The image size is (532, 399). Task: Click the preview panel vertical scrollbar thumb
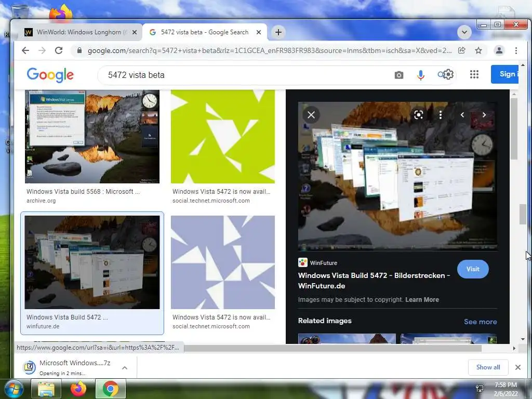click(x=514, y=129)
